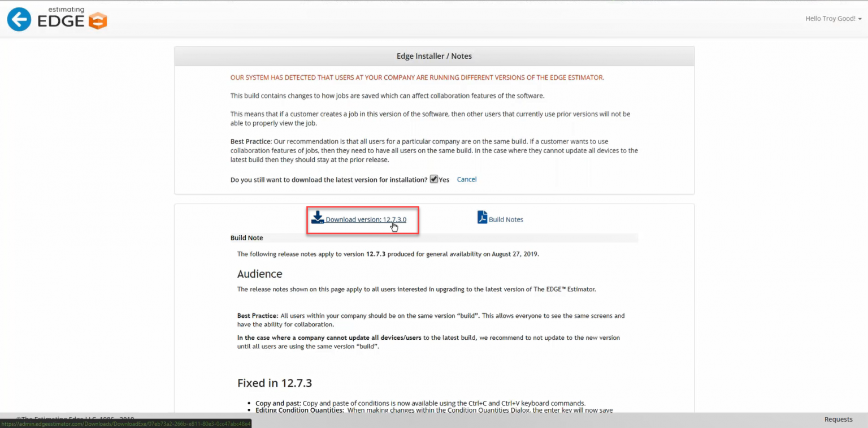Click the blue back arrow icon

tap(19, 19)
